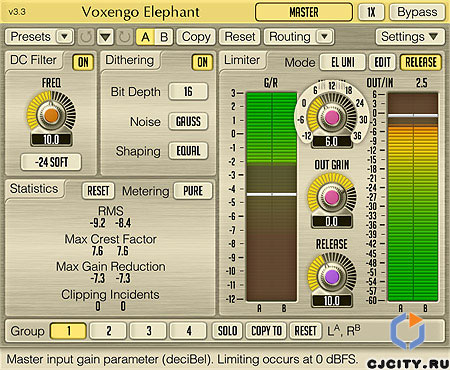Image resolution: width=450 pixels, height=370 pixels.
Task: Open the -24 SOFT filter type selector
Action: 51,162
